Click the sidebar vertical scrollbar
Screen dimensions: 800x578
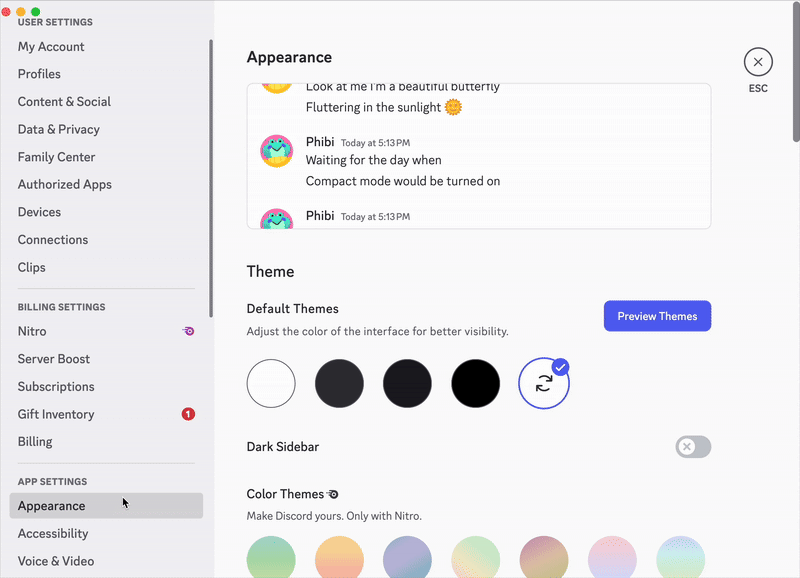pyautogui.click(x=211, y=179)
